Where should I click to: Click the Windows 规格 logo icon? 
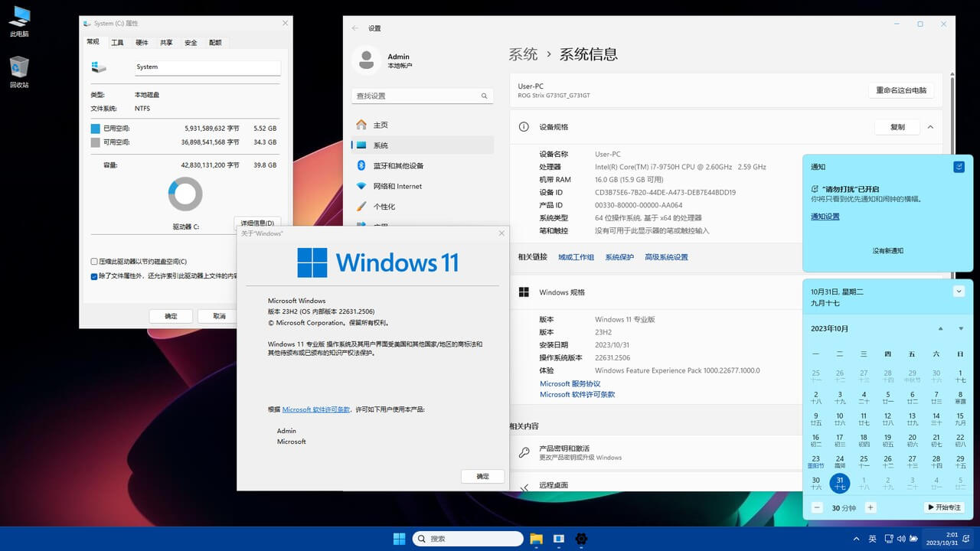pos(524,292)
